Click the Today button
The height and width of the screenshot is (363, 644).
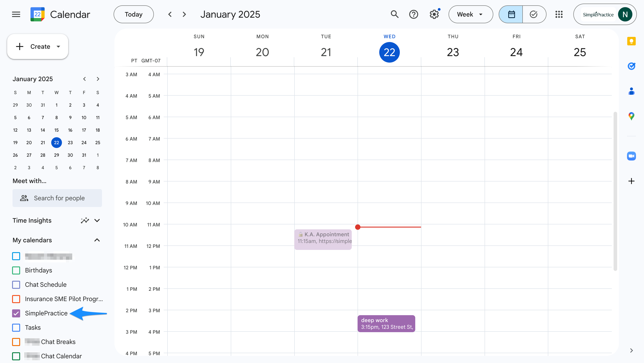[x=133, y=14]
